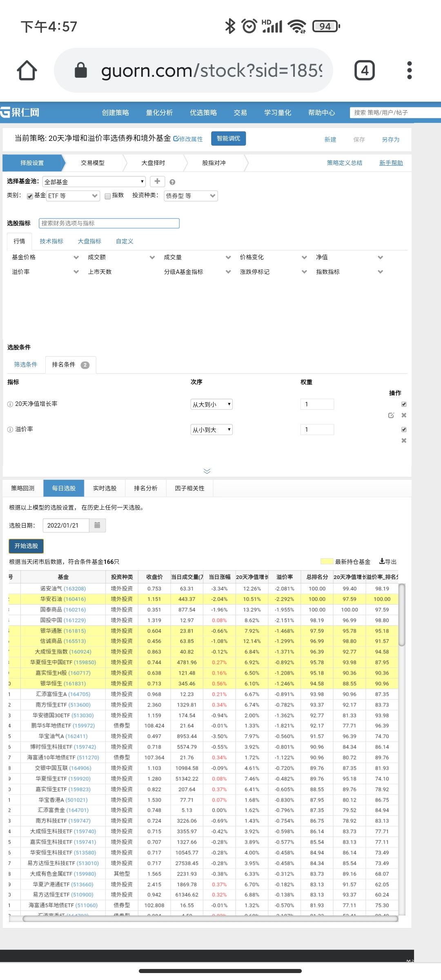The width and height of the screenshot is (441, 980).
Task: Delete the 20天净值增长率 ranking condition
Action: click(404, 415)
